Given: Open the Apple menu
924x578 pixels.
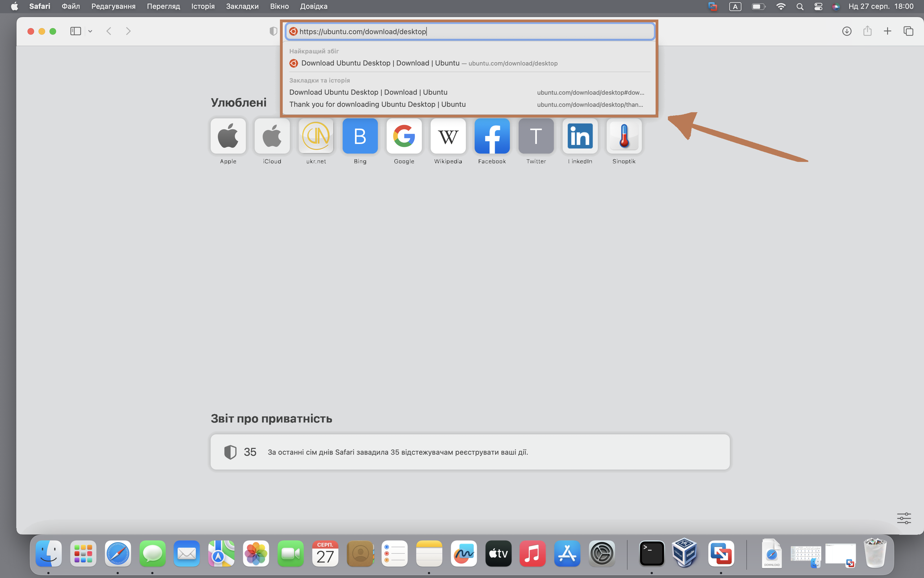Looking at the screenshot, I should (14, 6).
